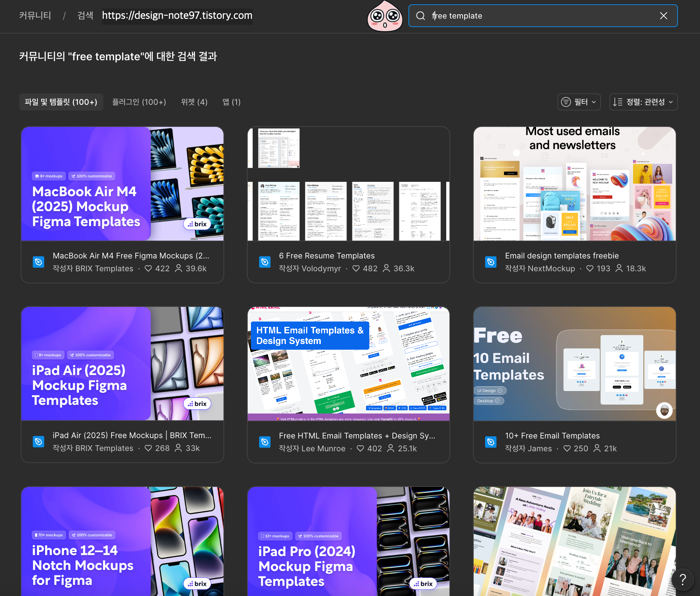
Task: Open iPad Air (2025) Free Mockups title
Action: [x=132, y=435]
